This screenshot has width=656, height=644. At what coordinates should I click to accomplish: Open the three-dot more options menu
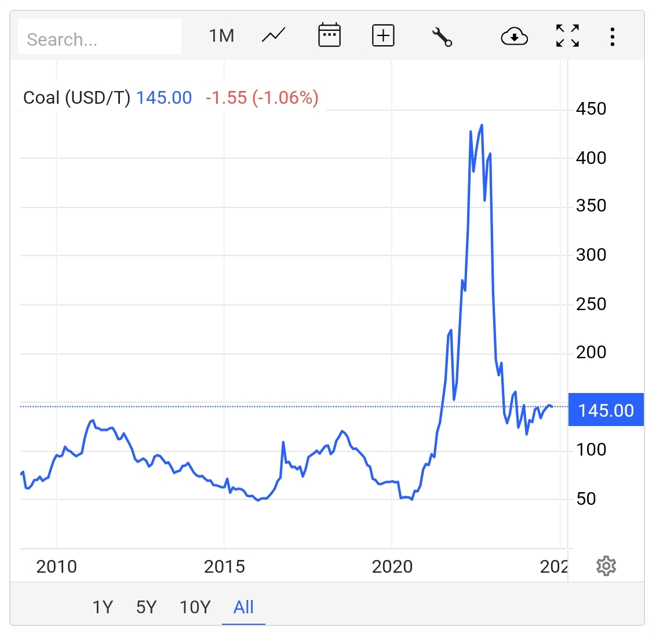coord(612,37)
